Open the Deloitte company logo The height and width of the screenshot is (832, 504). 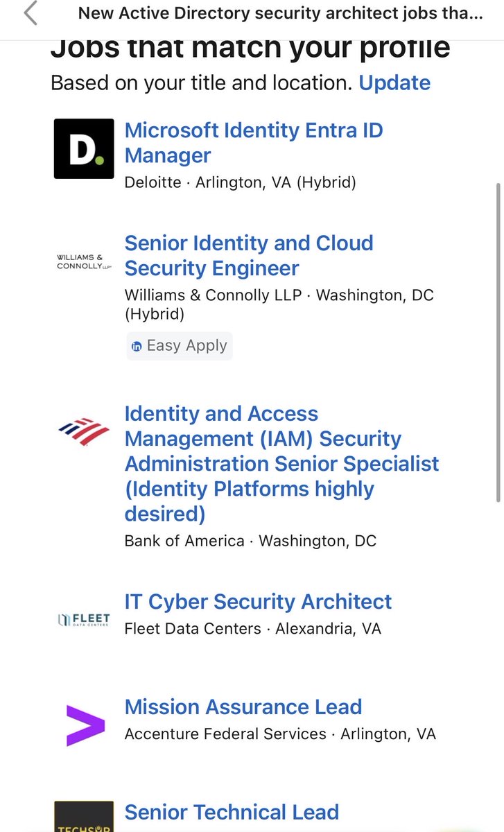point(84,148)
